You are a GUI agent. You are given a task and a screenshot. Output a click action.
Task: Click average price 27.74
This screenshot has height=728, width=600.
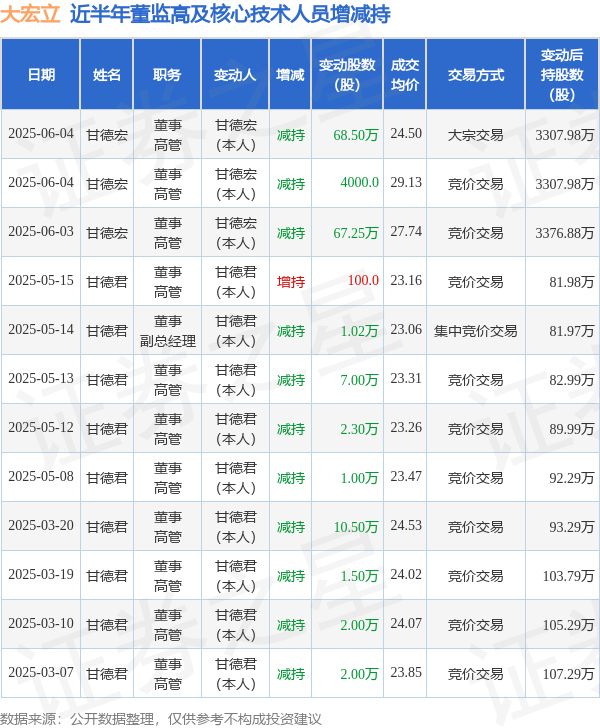tap(406, 231)
